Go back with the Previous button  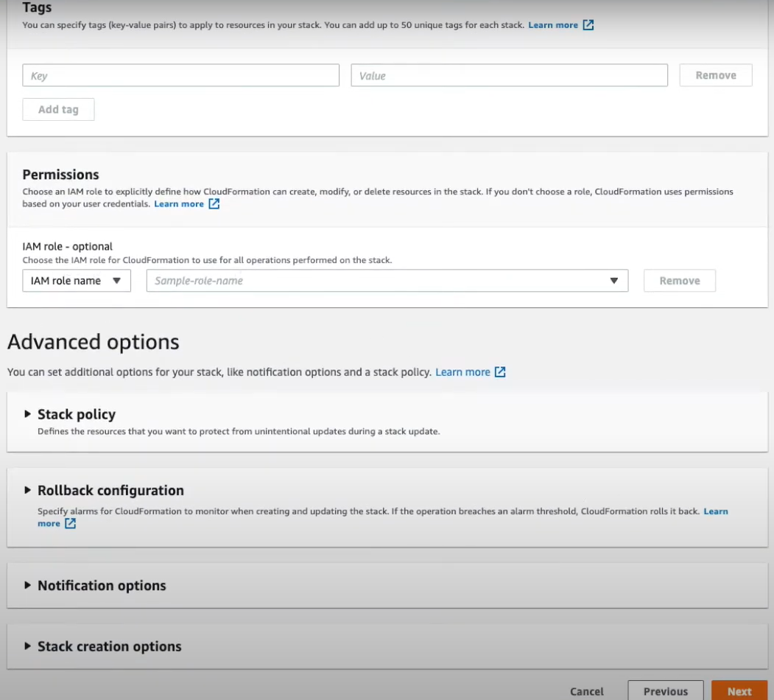click(666, 691)
